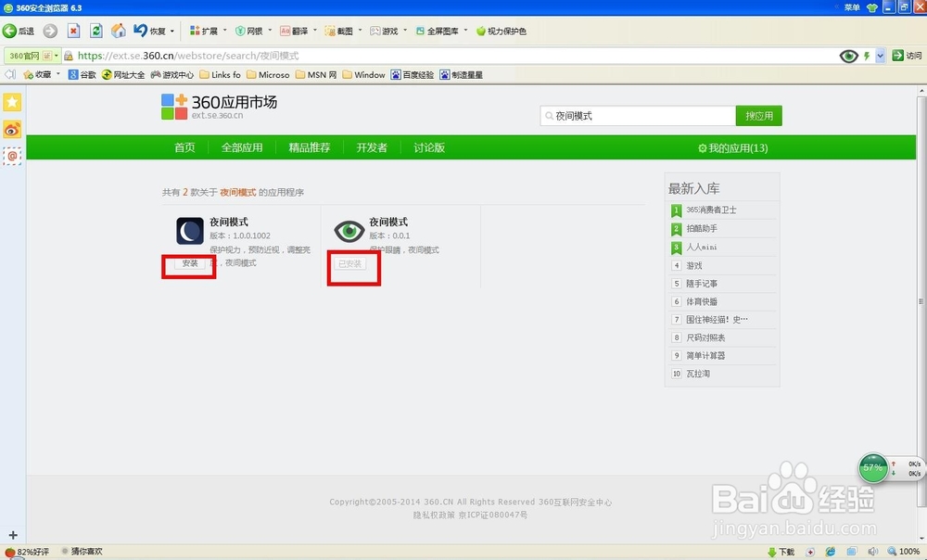Open the 360官网 site identity dropdown
The width and height of the screenshot is (927, 560).
pyautogui.click(x=32, y=56)
